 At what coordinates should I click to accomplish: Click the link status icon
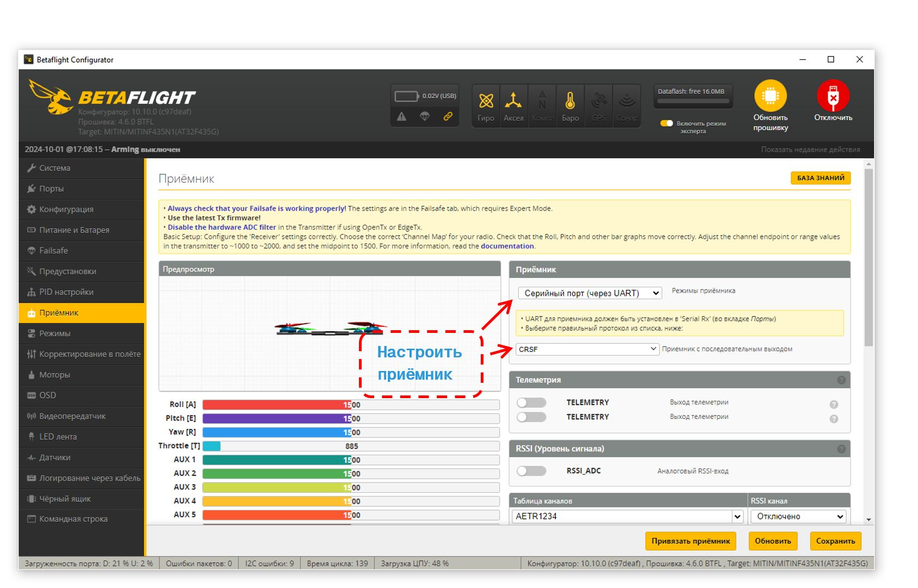448,116
